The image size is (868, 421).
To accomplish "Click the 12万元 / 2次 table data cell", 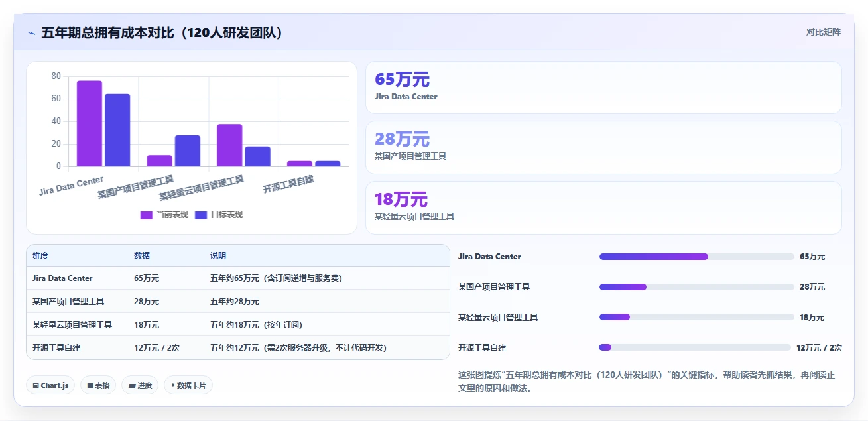I will (156, 348).
